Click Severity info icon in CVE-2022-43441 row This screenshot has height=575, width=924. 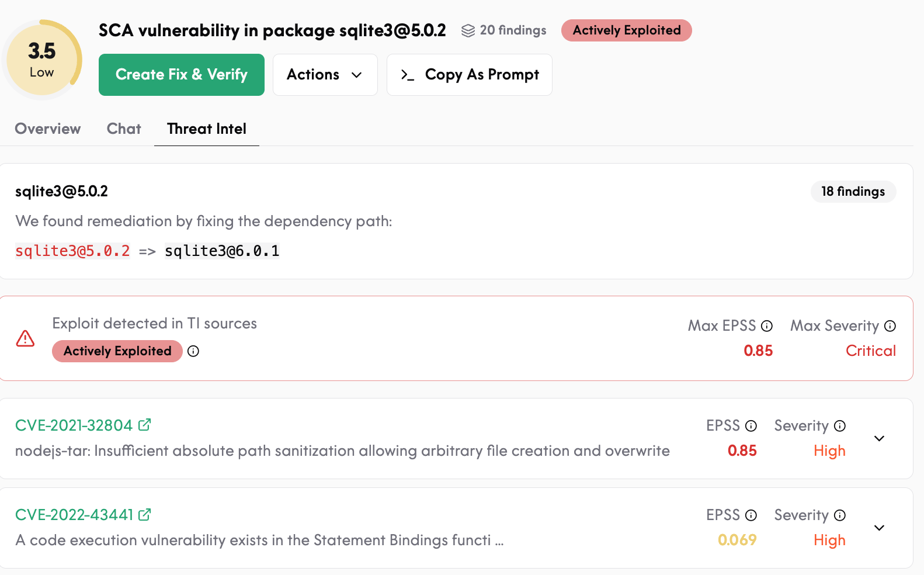tap(840, 515)
